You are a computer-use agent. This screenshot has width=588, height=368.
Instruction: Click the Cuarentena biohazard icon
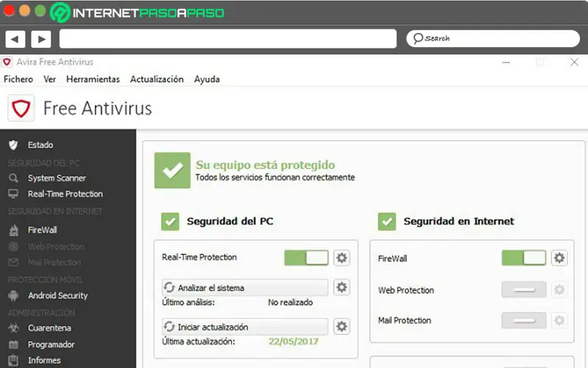coord(13,328)
